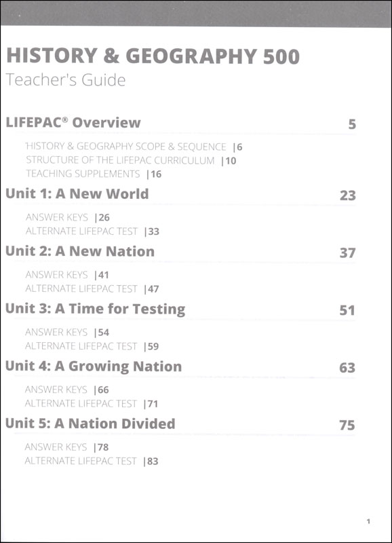The width and height of the screenshot is (392, 543).
Task: Click page number 75 beside Unit 5
Action: coord(347,426)
